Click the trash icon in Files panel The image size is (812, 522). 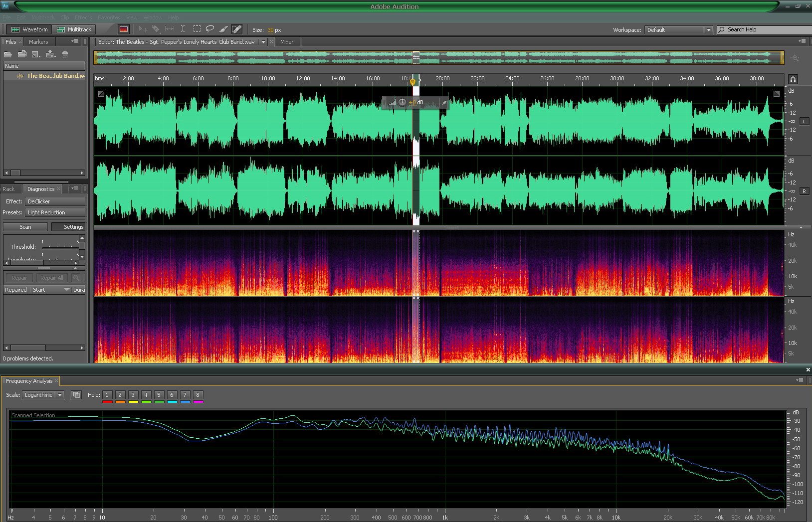65,54
